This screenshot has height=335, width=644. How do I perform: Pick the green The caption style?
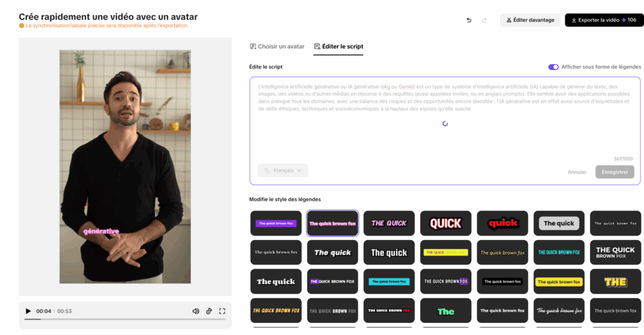coord(446,310)
